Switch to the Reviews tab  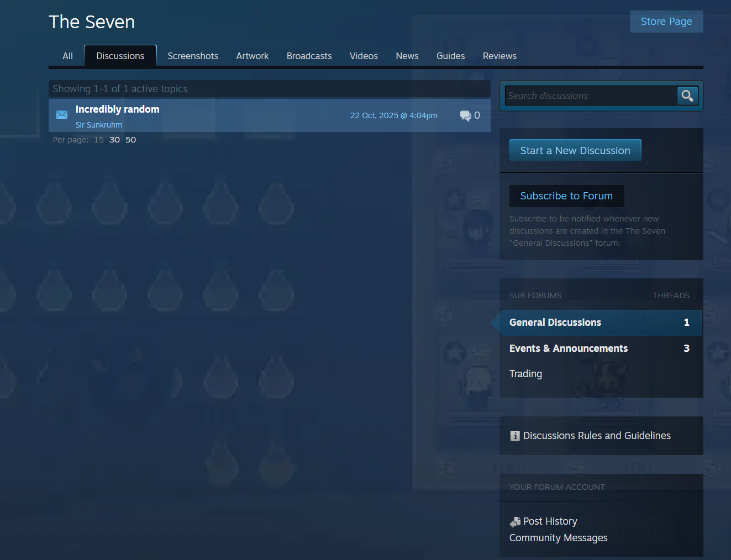499,56
